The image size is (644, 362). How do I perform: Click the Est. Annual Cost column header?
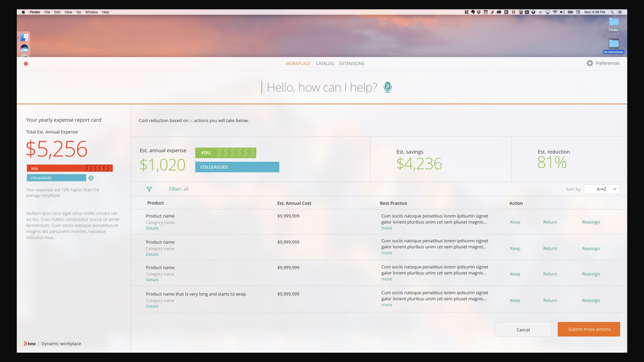tap(294, 203)
